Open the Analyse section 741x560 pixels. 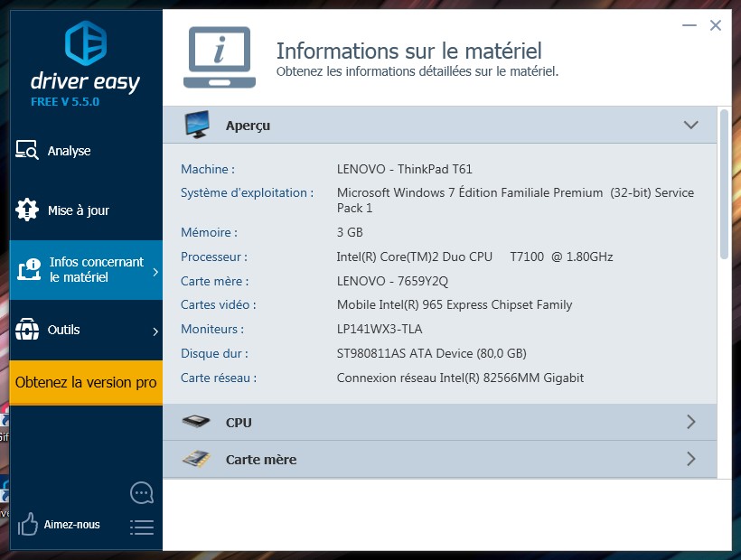(86, 151)
